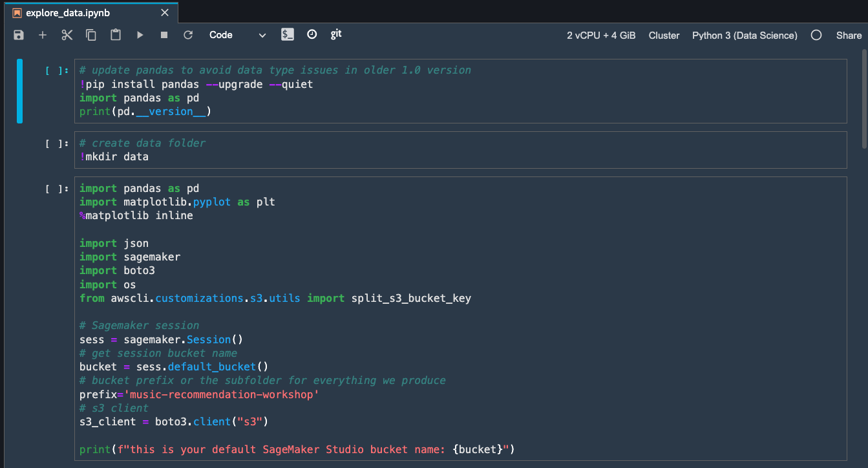Click the line '%matplotlib inline'
The image size is (868, 468).
(136, 216)
